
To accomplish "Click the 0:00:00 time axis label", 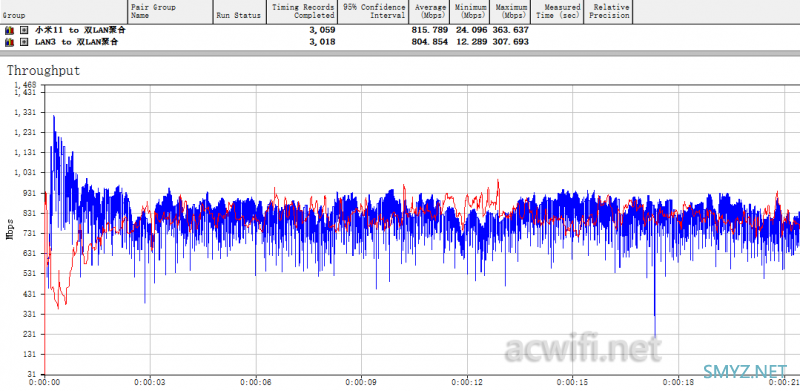I will 44,382.
